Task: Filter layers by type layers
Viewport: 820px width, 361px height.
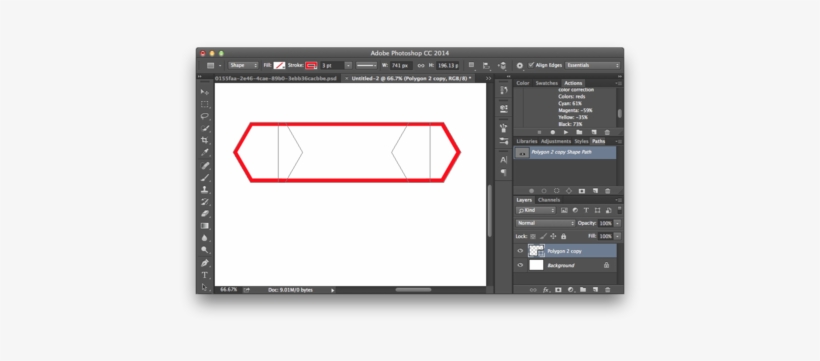Action: tap(586, 210)
